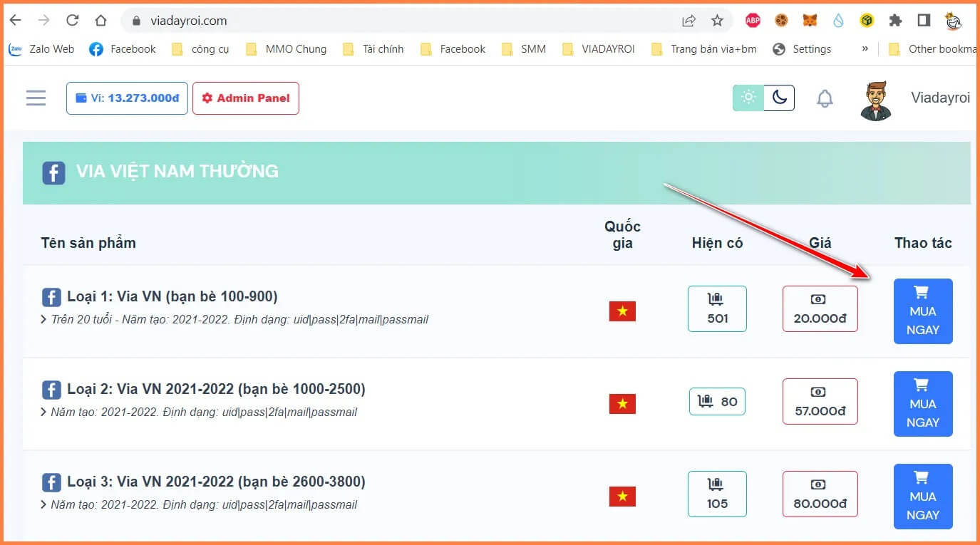
Task: Click the stock badge showing 105
Action: [x=717, y=494]
